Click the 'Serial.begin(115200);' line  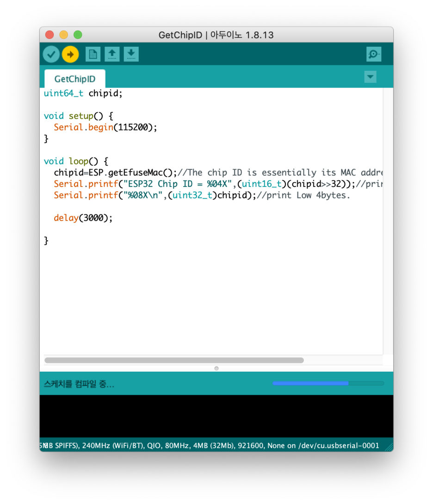coord(105,128)
